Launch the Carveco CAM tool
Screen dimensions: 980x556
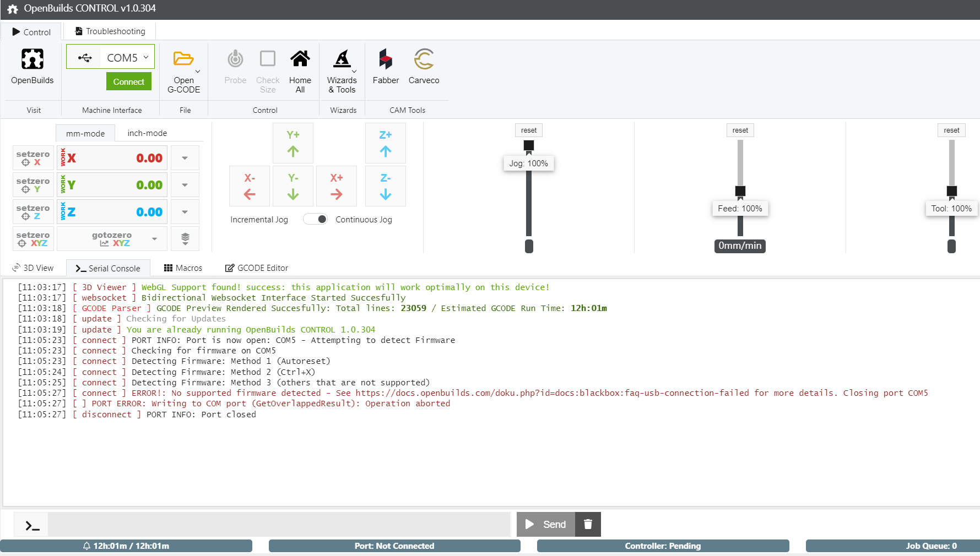pos(424,67)
